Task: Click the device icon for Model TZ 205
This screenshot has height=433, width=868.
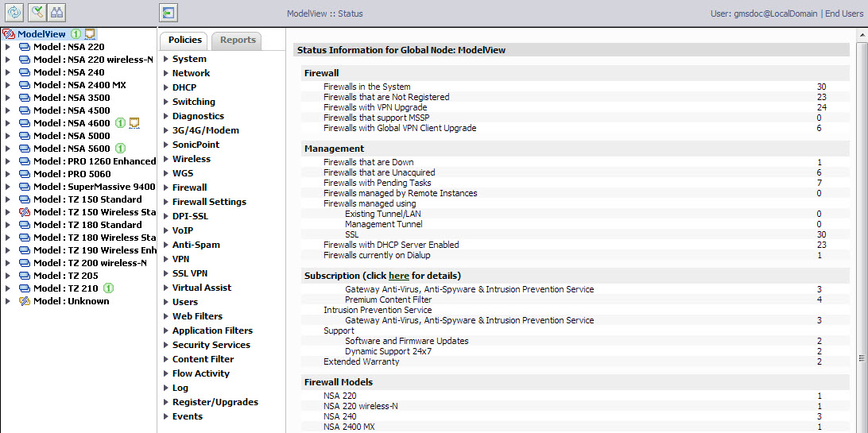Action: coord(25,276)
